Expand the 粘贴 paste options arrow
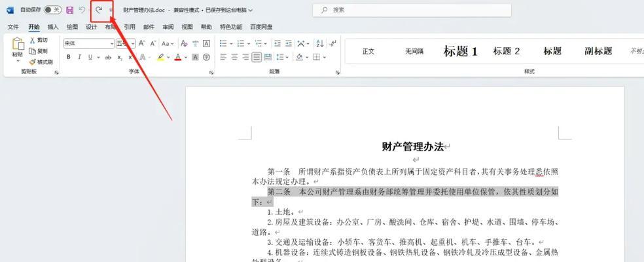 [x=18, y=61]
